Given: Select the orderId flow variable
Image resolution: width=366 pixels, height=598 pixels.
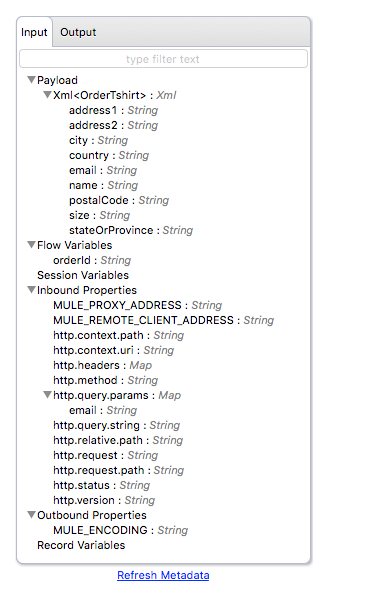Looking at the screenshot, I should (92, 260).
